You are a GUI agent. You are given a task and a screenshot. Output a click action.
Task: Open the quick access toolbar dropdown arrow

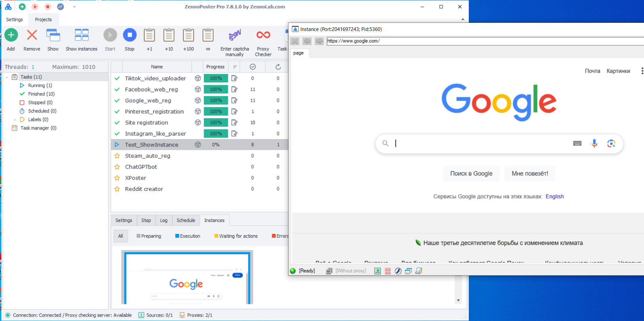pos(75,7)
